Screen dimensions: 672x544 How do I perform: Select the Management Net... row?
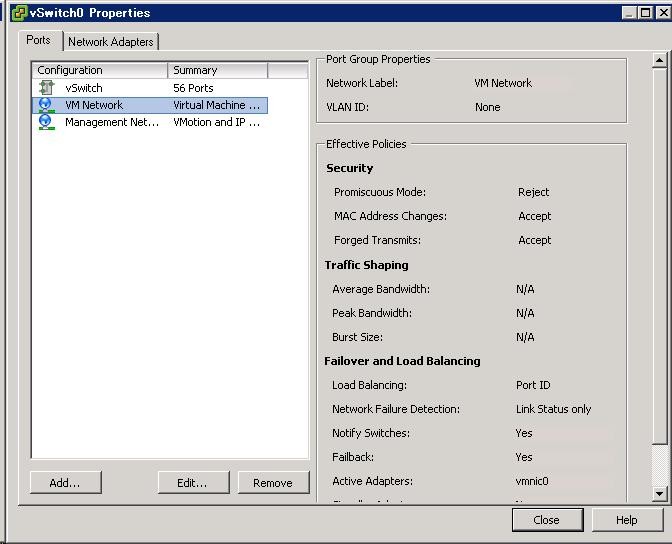point(150,122)
